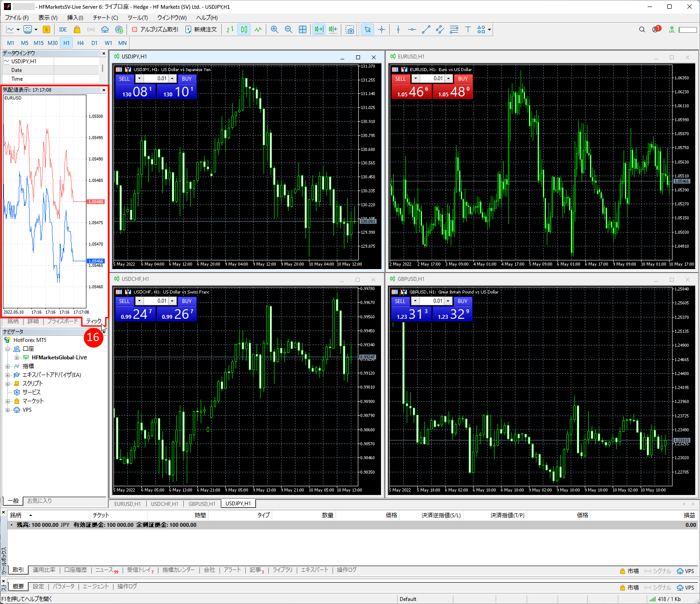Switch chart to candlestick display

[244, 30]
